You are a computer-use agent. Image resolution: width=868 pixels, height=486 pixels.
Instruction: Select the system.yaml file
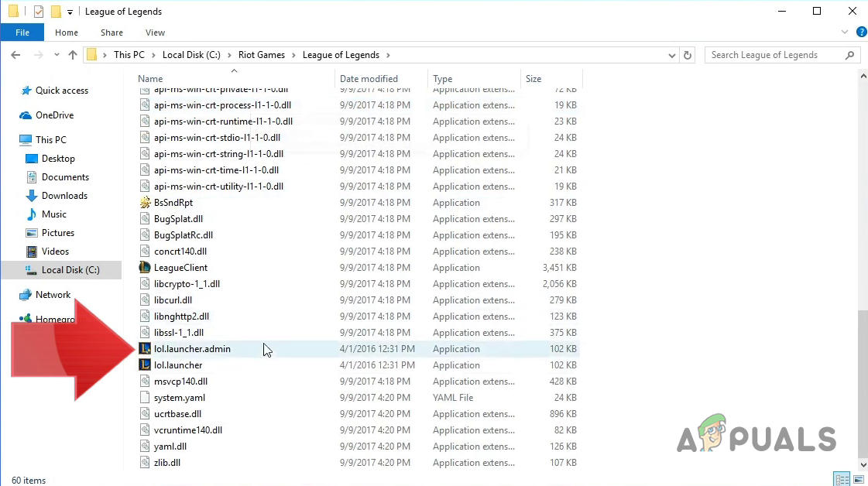pyautogui.click(x=179, y=398)
